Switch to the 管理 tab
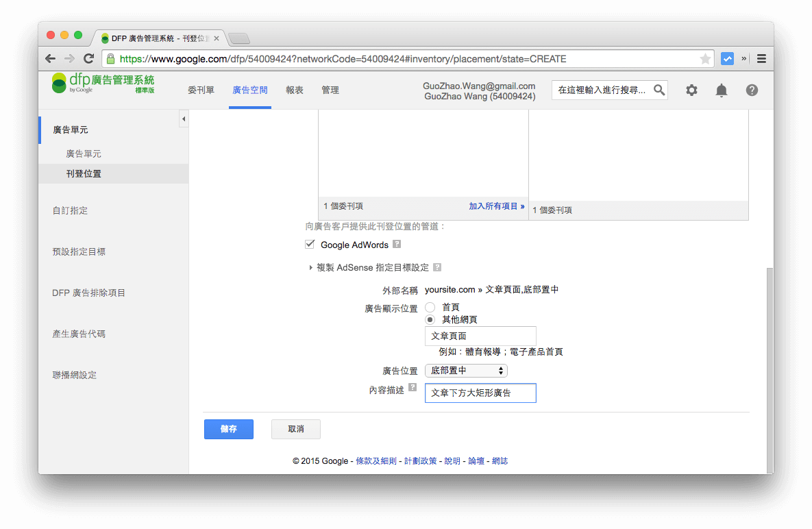The height and width of the screenshot is (529, 812). [x=330, y=90]
